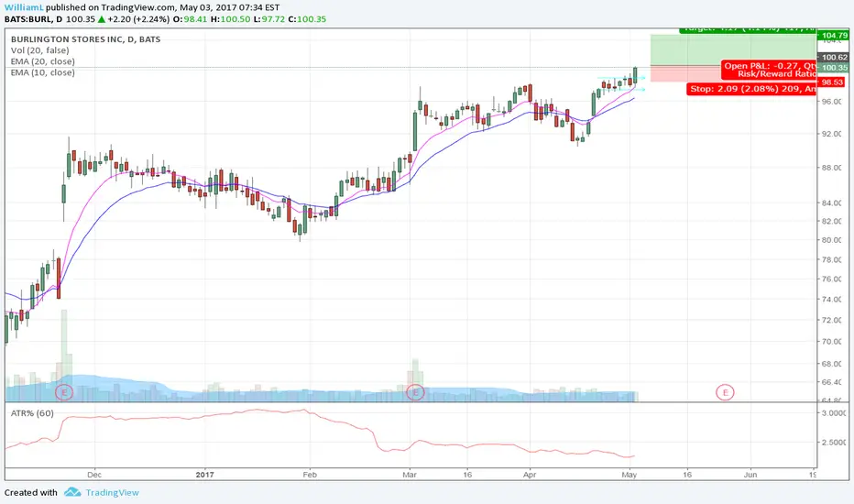Select the ATR% (60) indicator label

point(32,413)
